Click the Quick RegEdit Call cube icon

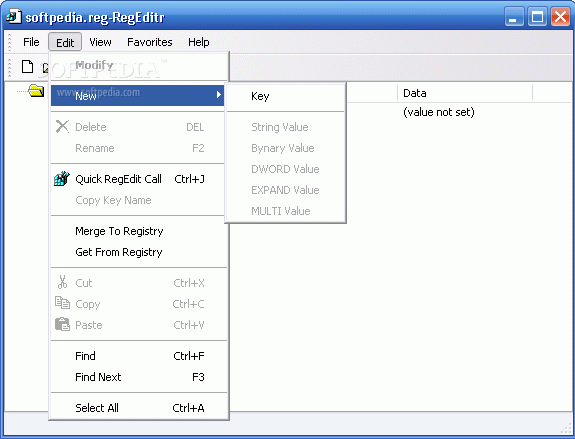pos(62,179)
